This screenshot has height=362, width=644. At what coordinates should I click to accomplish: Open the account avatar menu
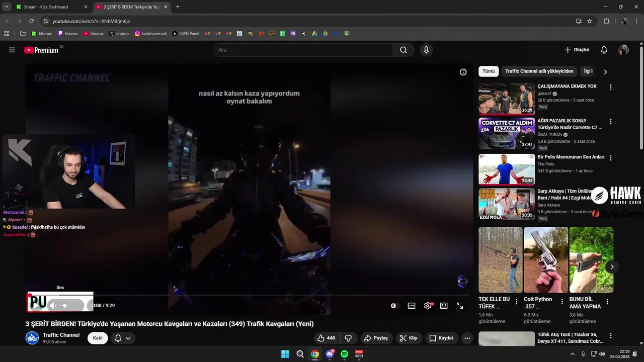623,50
